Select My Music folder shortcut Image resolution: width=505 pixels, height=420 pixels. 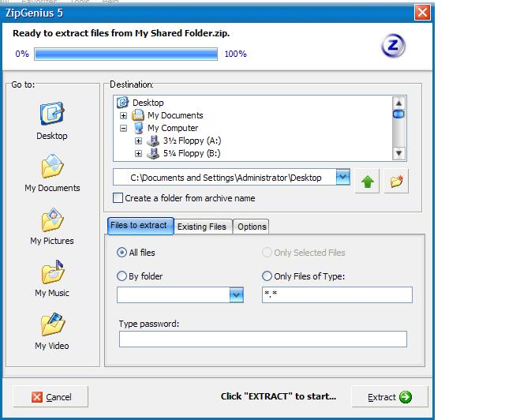[x=53, y=272]
